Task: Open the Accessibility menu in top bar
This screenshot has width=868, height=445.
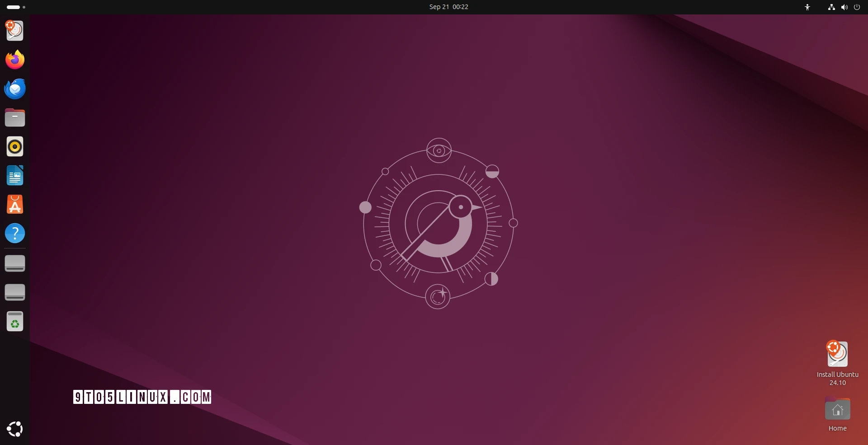Action: pos(807,7)
